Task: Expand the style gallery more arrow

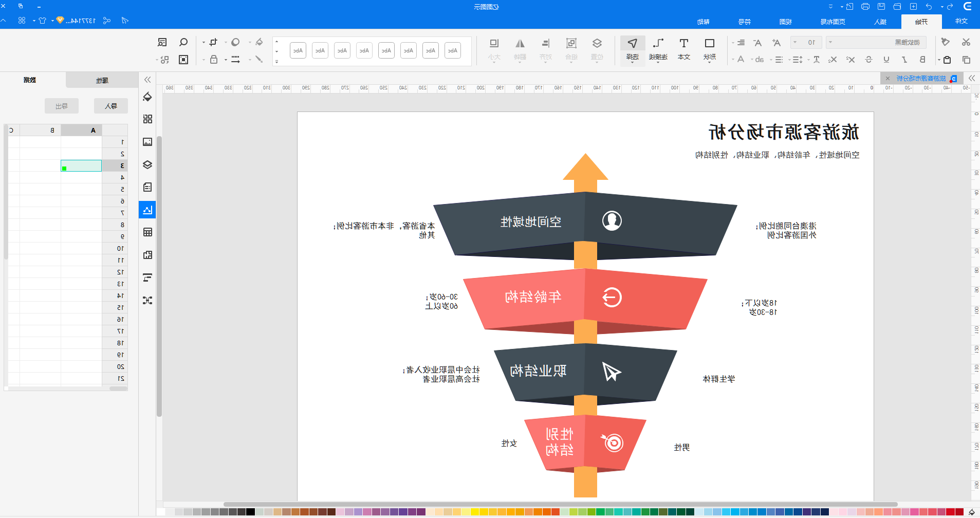Action: 276,62
